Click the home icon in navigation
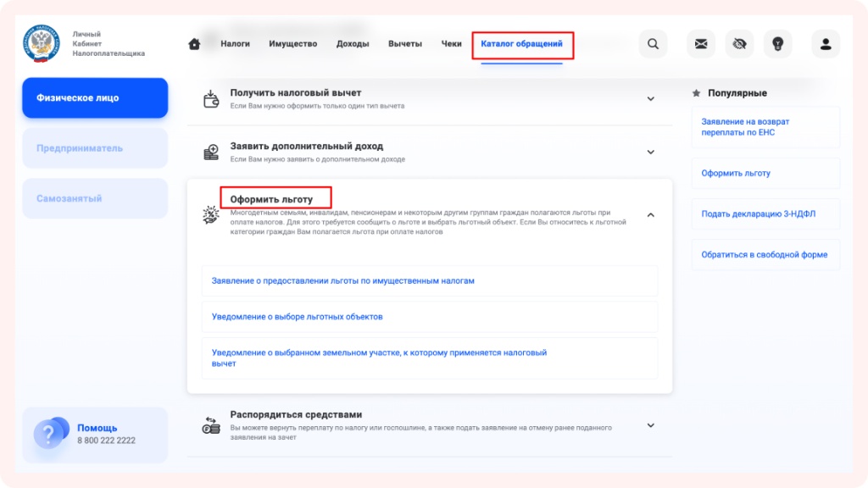The image size is (868, 488). 194,44
